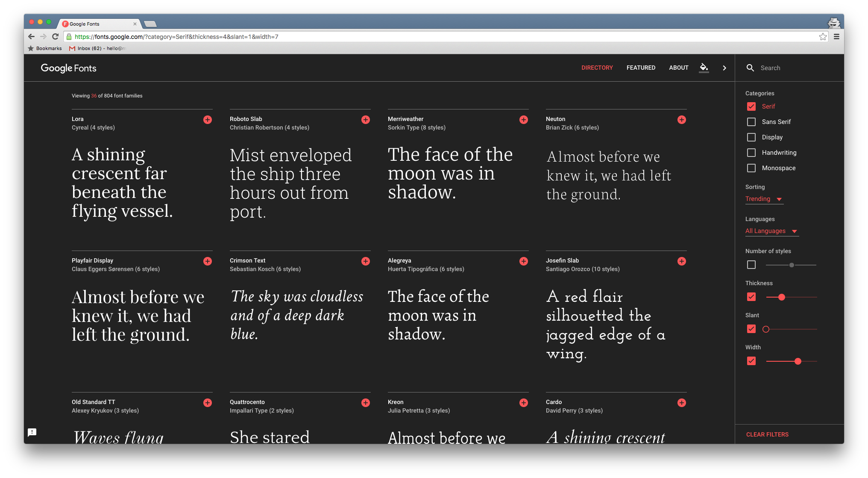868x478 pixels.
Task: Click the search magnifier icon
Action: [x=750, y=68]
